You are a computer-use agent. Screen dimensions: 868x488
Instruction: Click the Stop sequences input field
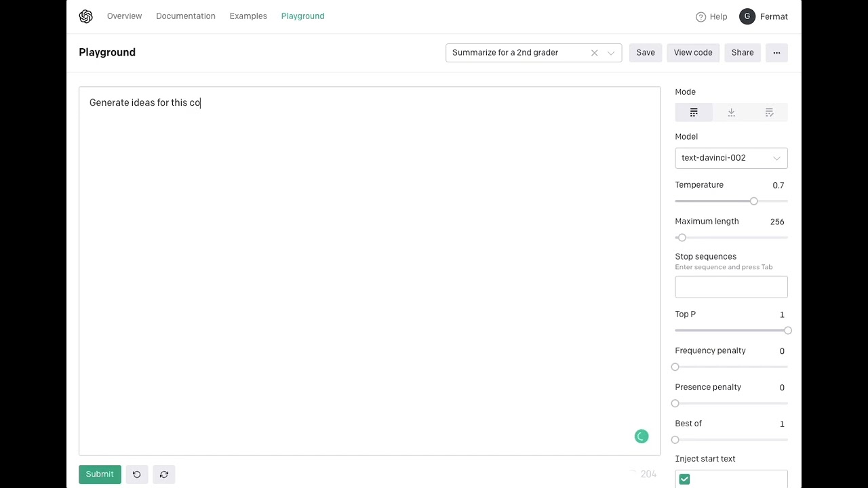731,287
